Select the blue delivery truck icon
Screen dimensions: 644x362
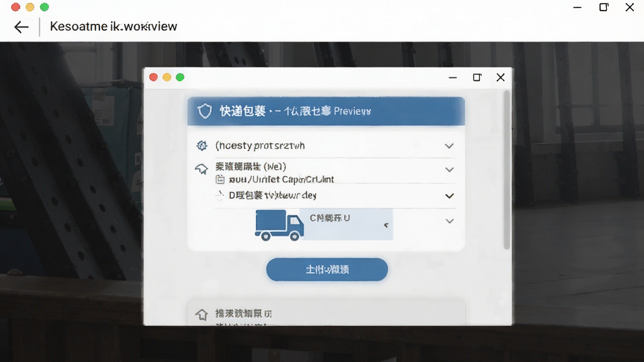pyautogui.click(x=279, y=225)
